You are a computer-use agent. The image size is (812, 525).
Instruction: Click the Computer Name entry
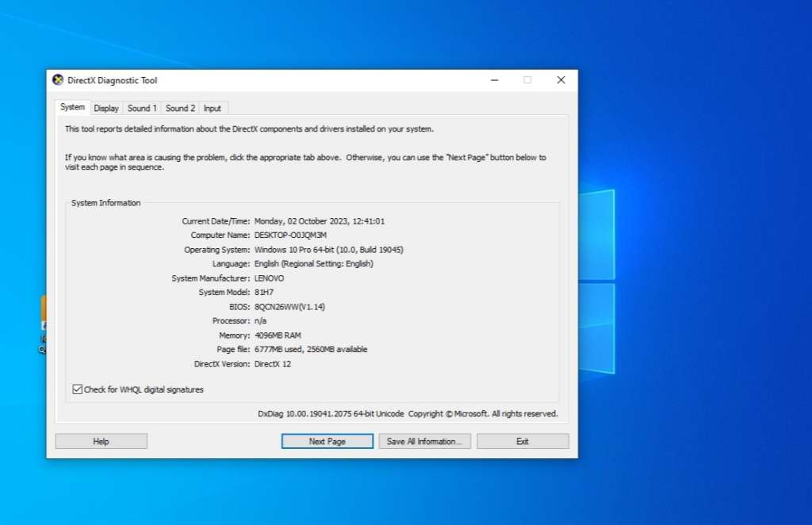(289, 235)
